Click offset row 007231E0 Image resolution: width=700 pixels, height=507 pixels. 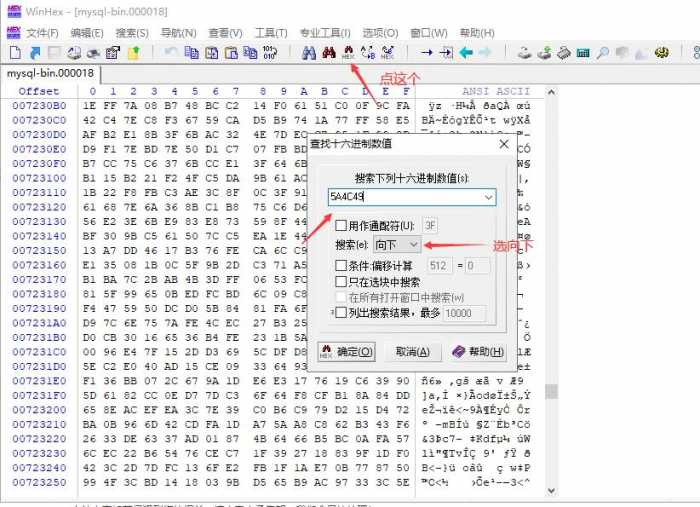pos(39,381)
